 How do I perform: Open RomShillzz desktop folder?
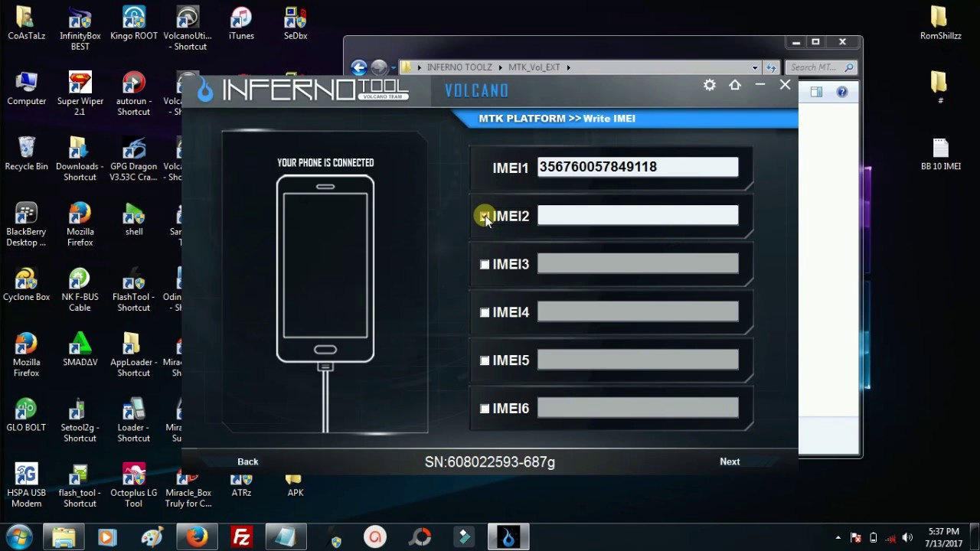point(941,23)
